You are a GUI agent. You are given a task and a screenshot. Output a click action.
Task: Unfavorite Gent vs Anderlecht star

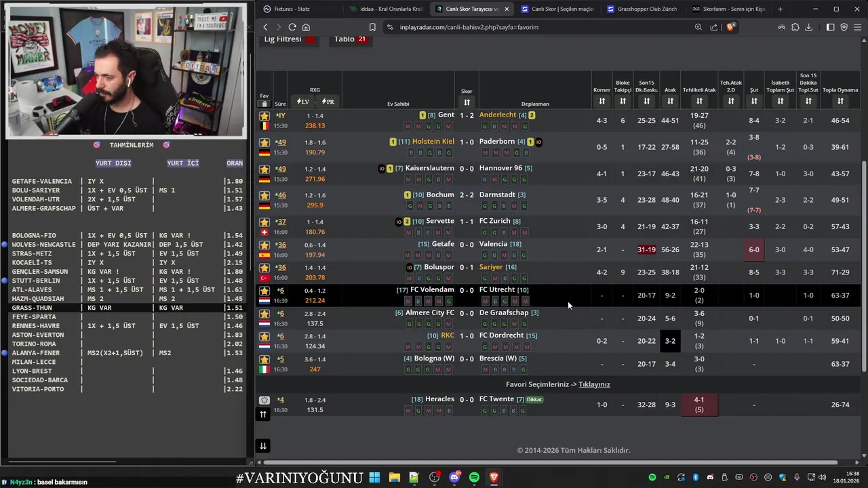264,116
